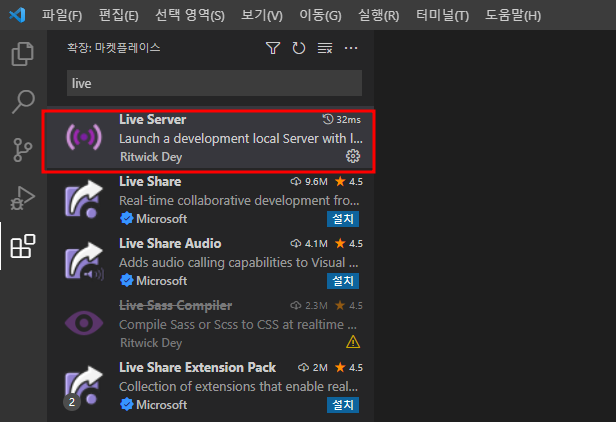
Task: Click Ritwick Dey publisher under Live Sass Compiler
Action: coord(151,343)
